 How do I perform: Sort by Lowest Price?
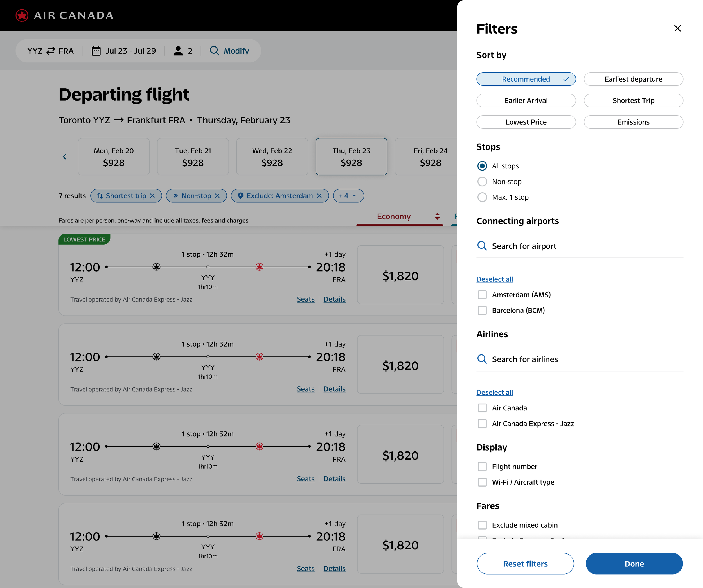coord(526,122)
